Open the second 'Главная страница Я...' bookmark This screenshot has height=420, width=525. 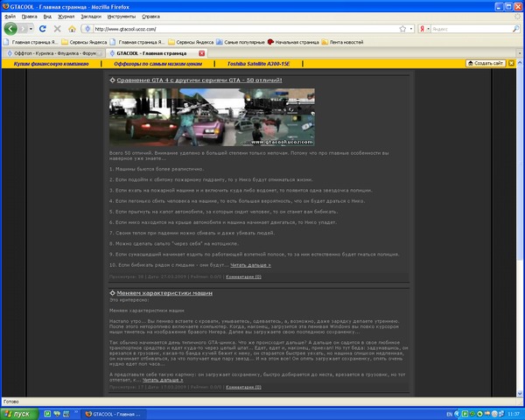[137, 42]
